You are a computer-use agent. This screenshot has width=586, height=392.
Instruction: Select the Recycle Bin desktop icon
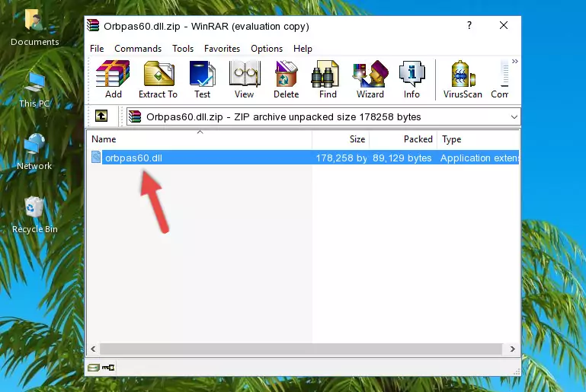point(35,215)
